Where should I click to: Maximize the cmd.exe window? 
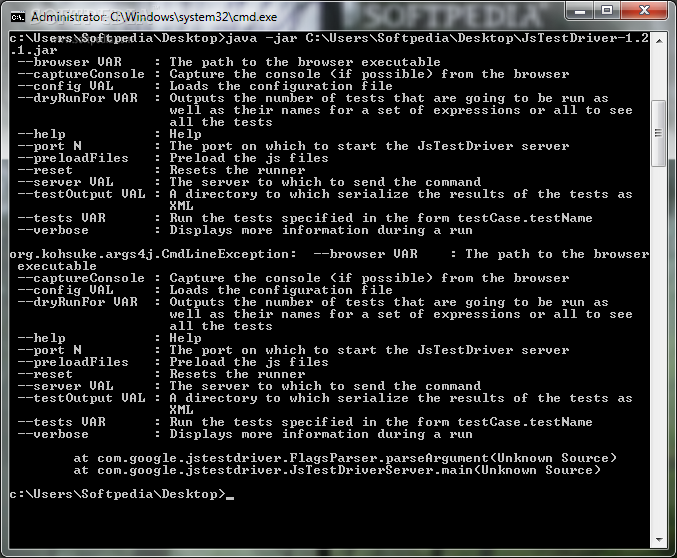coord(607,11)
